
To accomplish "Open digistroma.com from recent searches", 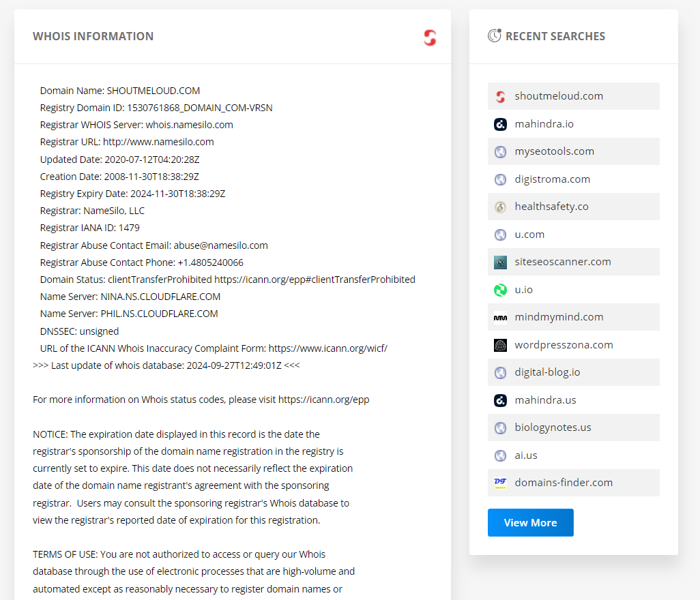I will [x=552, y=179].
